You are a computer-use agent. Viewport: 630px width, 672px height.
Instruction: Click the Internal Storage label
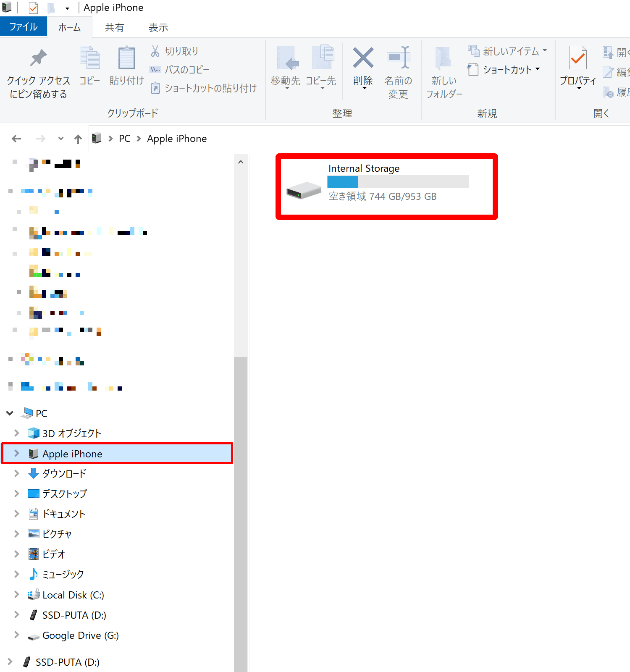(364, 168)
